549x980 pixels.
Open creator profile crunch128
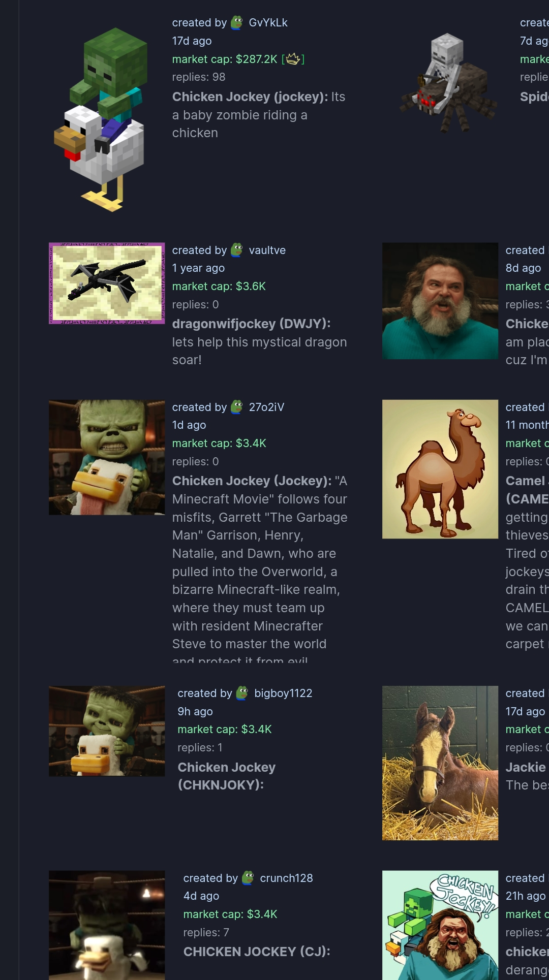click(x=286, y=878)
